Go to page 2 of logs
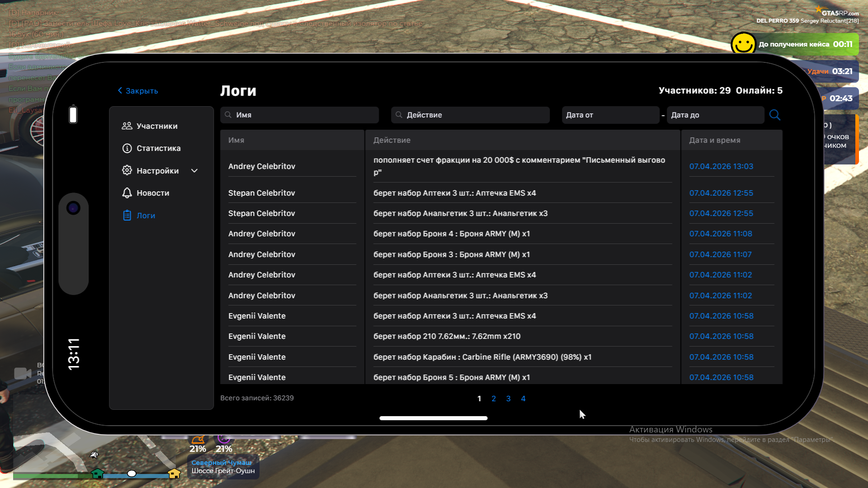The image size is (868, 488). (x=494, y=399)
